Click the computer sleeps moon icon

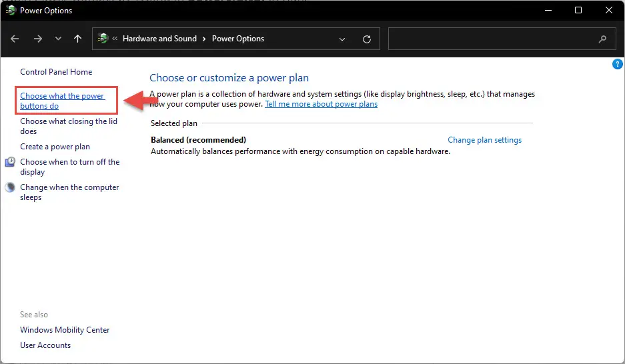pyautogui.click(x=10, y=187)
